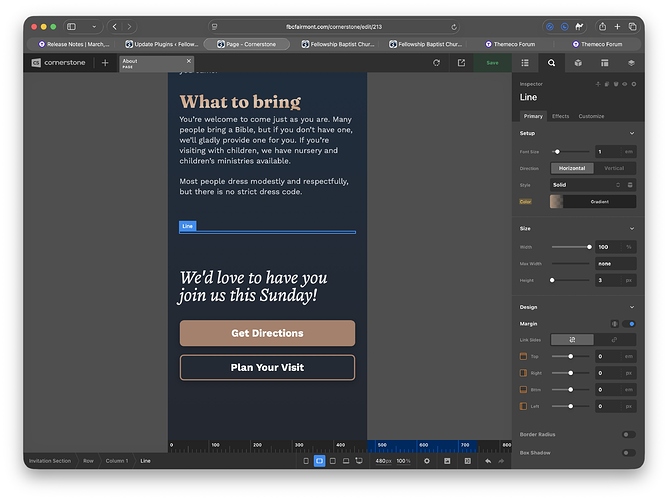Select Vertical direction option
Screen dimensions: 668x500
pyautogui.click(x=614, y=168)
